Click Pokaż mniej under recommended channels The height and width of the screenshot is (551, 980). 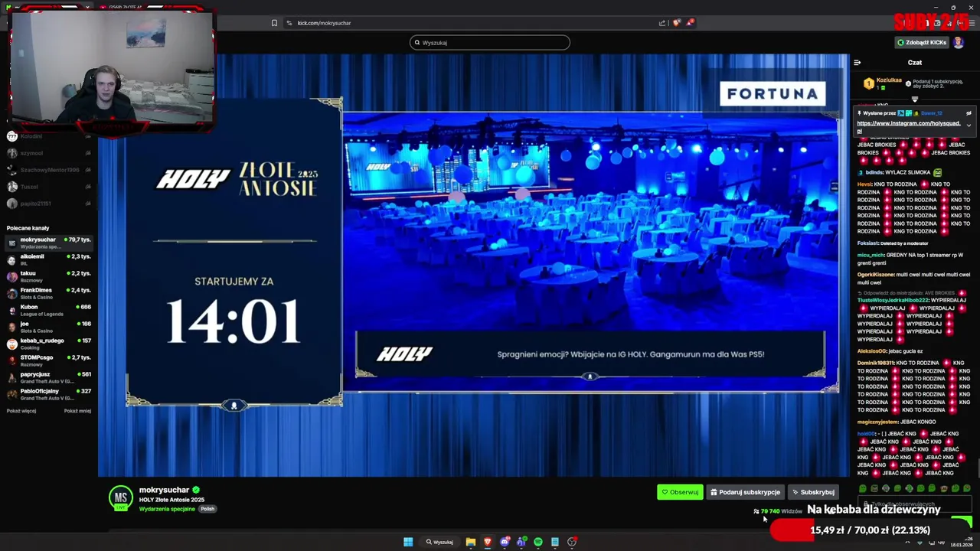pyautogui.click(x=77, y=411)
